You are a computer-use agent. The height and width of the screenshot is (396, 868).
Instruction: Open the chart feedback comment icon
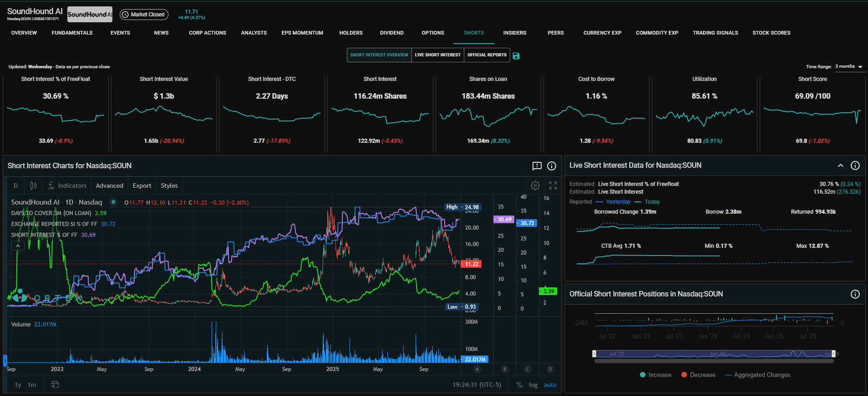(537, 166)
